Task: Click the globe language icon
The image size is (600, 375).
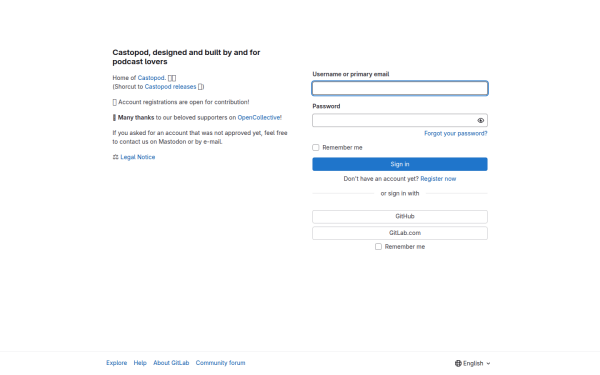Action: [x=458, y=363]
